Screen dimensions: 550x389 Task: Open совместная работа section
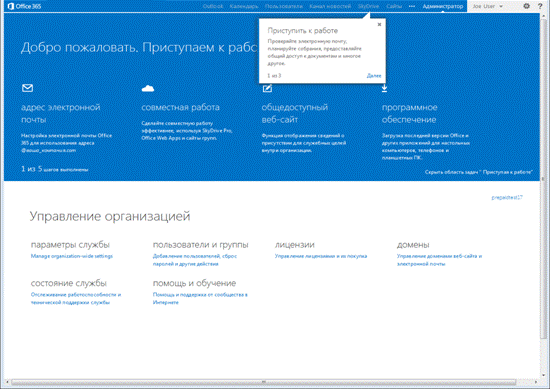pyautogui.click(x=180, y=107)
